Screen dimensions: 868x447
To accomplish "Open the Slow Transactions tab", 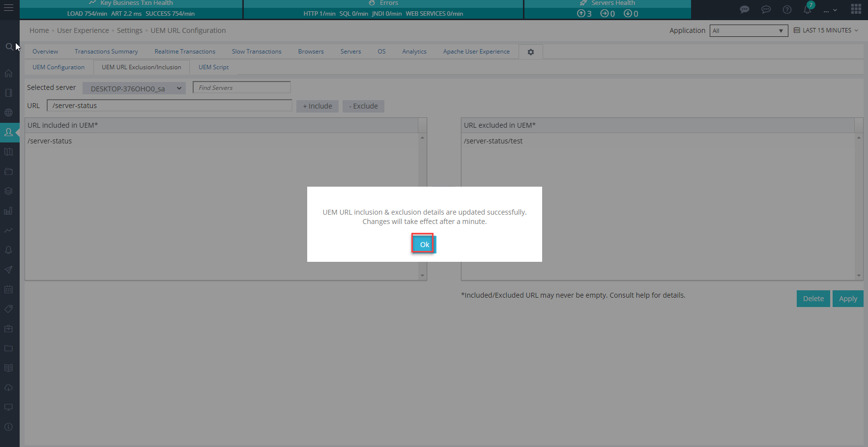I will [257, 52].
